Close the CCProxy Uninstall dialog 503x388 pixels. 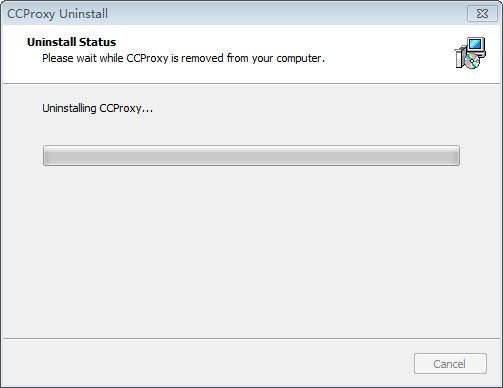point(482,14)
